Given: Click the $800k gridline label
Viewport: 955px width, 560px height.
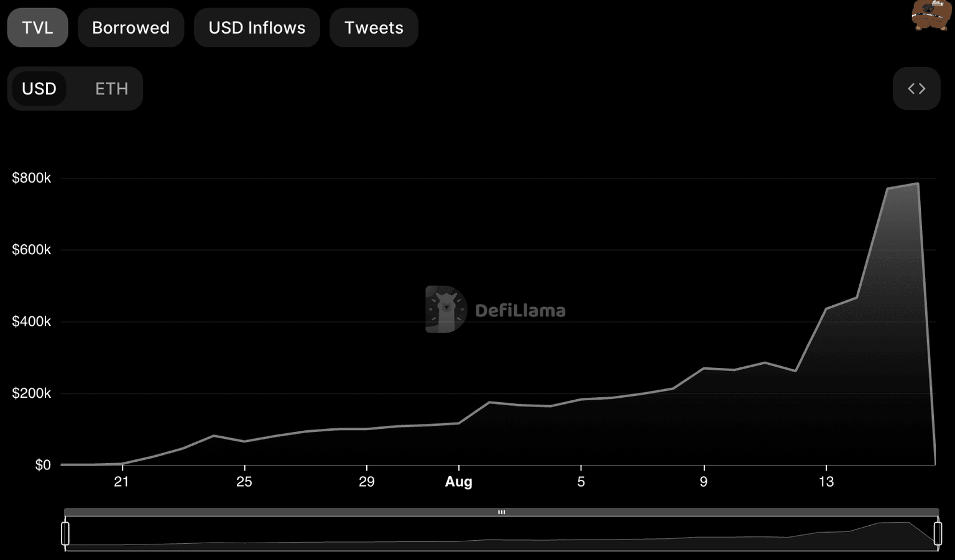Looking at the screenshot, I should coord(31,178).
